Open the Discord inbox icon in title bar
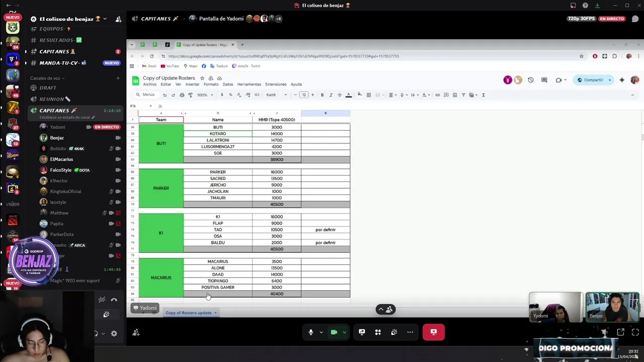This screenshot has width=644, height=362. point(573,6)
